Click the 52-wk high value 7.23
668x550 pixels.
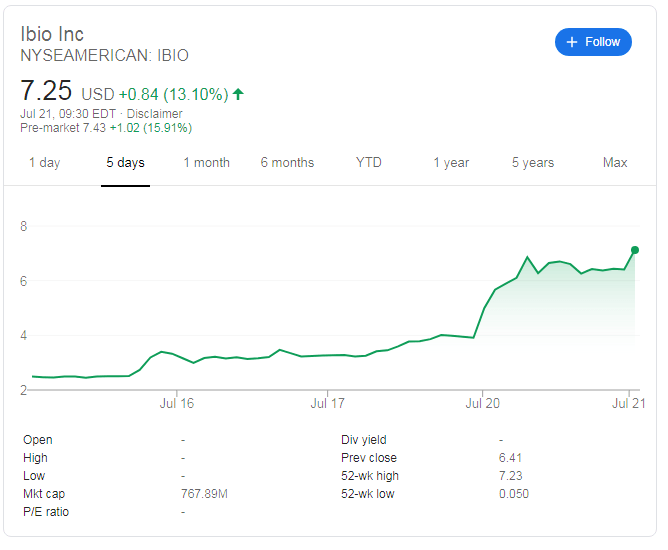coord(510,476)
